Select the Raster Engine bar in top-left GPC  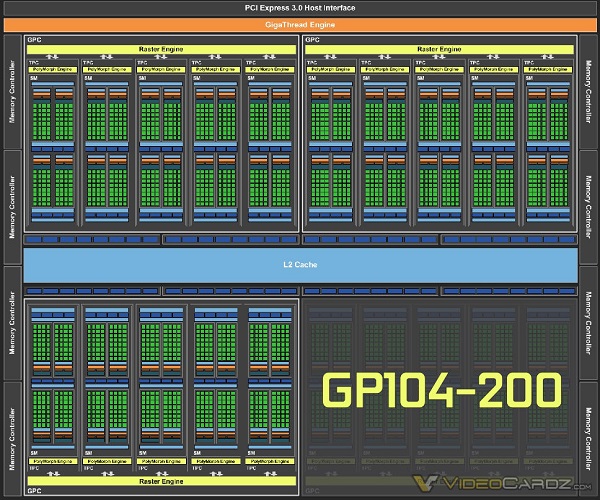point(161,49)
